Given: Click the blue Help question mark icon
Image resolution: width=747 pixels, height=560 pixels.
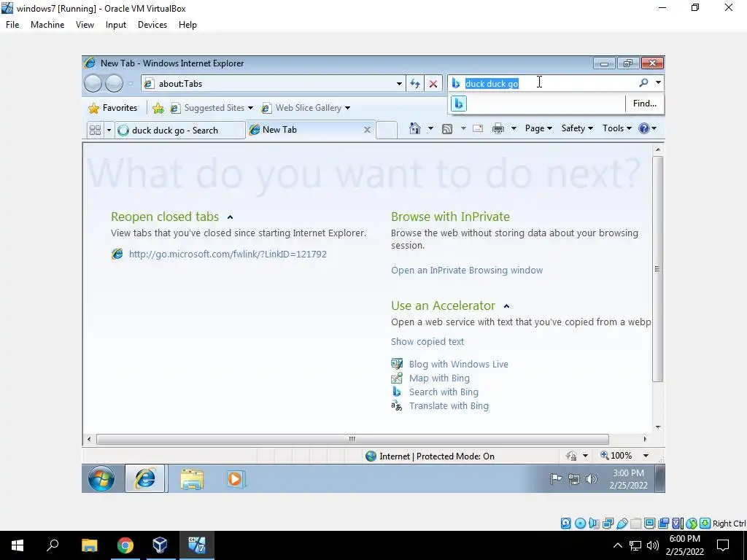Looking at the screenshot, I should pos(643,128).
